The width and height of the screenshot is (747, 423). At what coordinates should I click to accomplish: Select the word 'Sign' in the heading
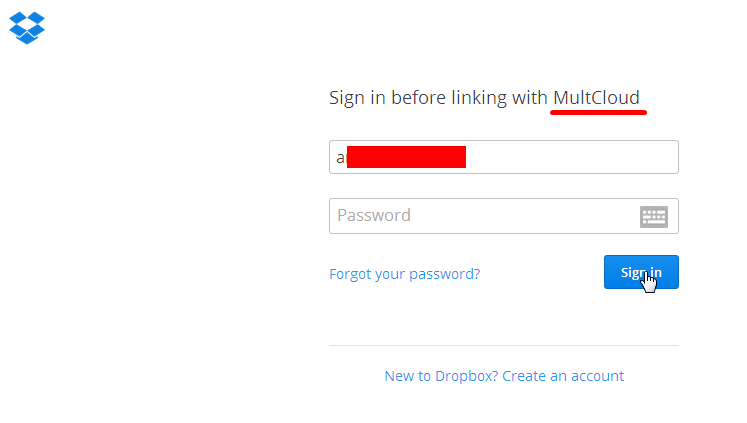click(x=346, y=98)
